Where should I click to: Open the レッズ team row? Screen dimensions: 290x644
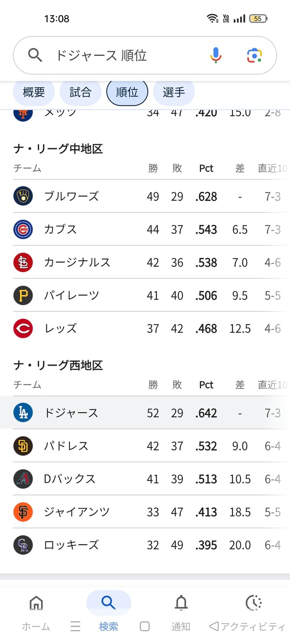(x=145, y=328)
